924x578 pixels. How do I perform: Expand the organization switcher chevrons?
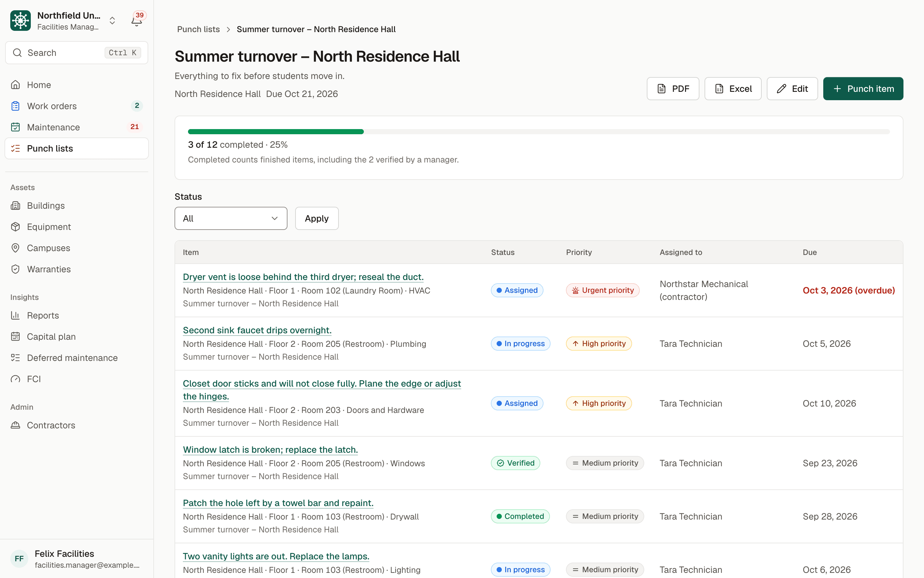(112, 21)
